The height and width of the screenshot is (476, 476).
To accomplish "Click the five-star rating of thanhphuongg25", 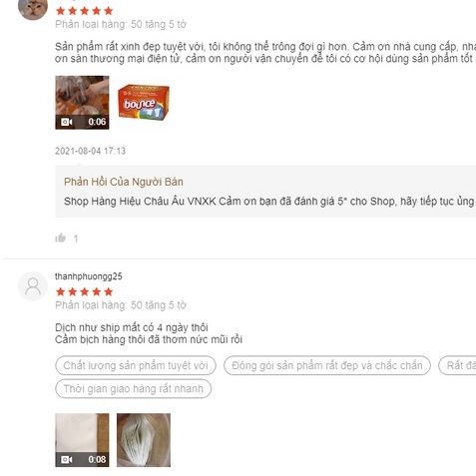I will pos(85,292).
